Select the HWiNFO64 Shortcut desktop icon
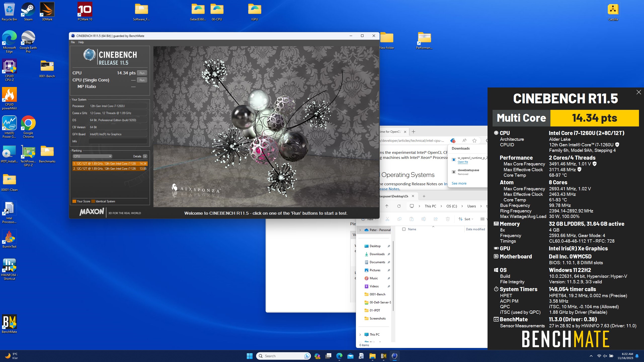Image resolution: width=644 pixels, height=362 pixels. click(x=9, y=269)
